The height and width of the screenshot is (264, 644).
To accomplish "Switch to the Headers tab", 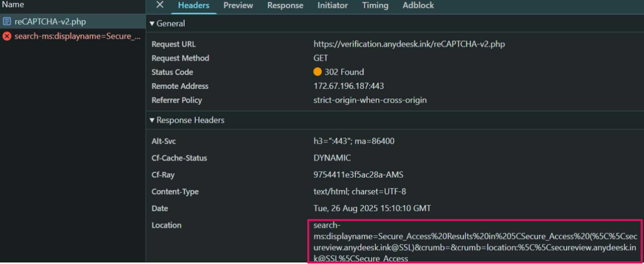I will point(194,5).
